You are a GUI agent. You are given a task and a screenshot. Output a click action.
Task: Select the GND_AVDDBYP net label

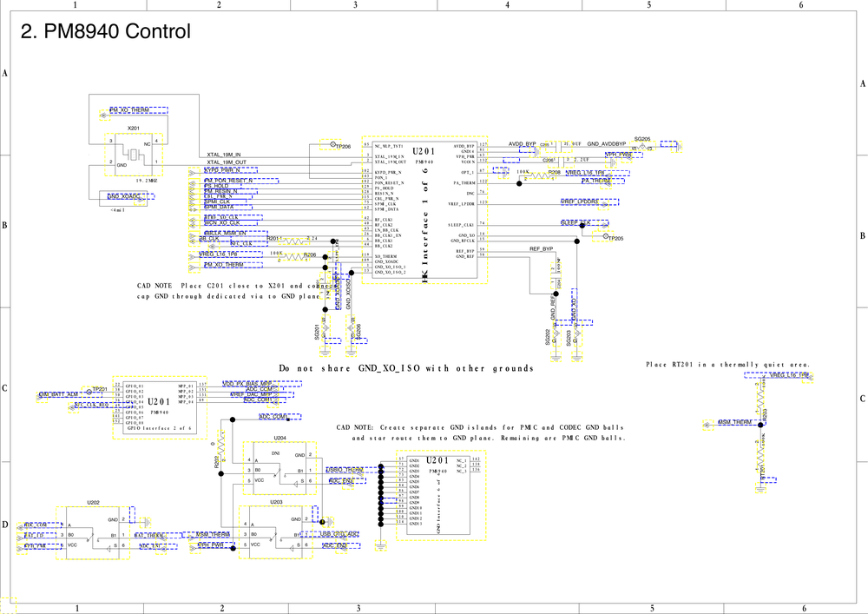tap(607, 144)
